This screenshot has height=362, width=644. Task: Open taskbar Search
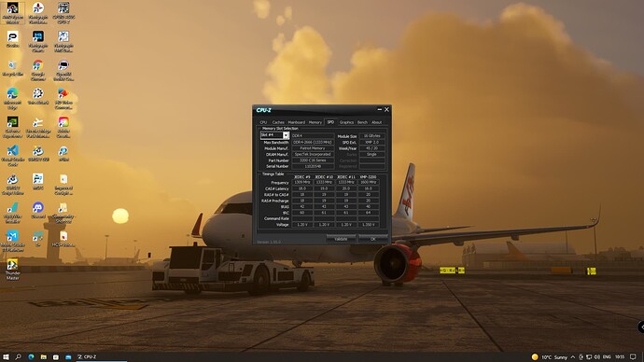pos(18,356)
